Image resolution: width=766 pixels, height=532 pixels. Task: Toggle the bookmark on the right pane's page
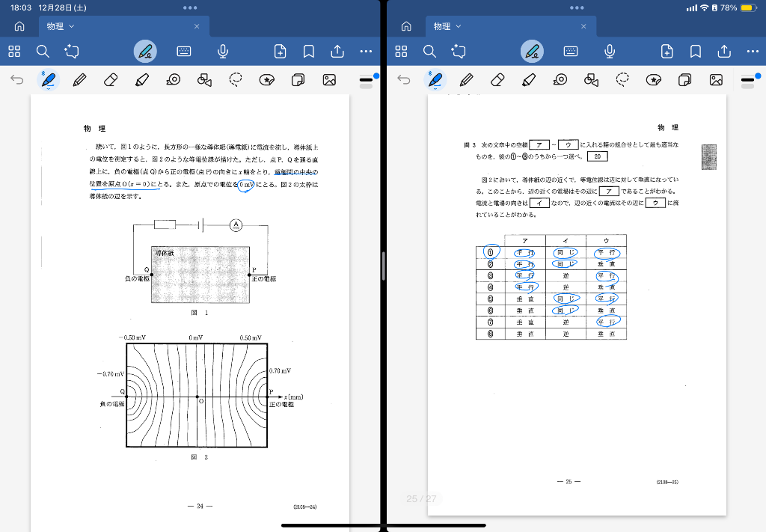(696, 51)
